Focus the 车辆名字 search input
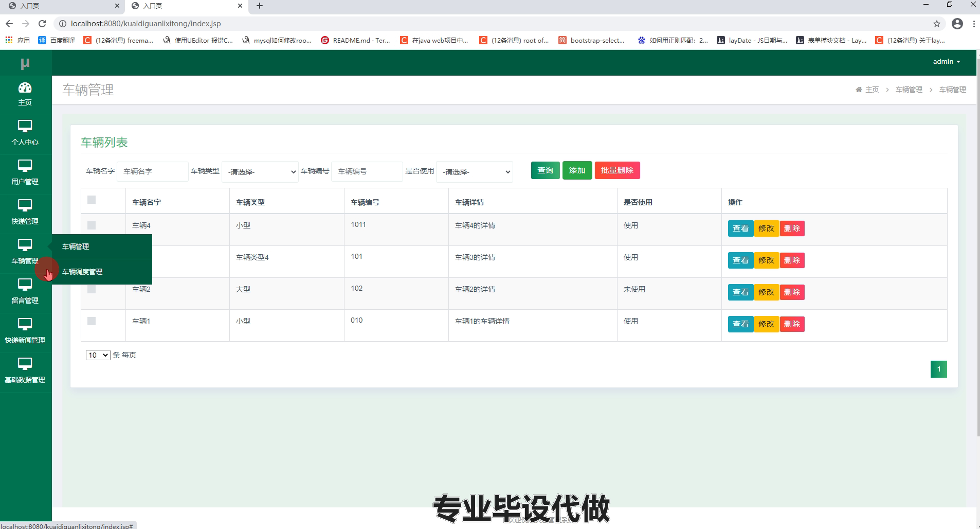Screen dimensions: 980x529 click(153, 171)
